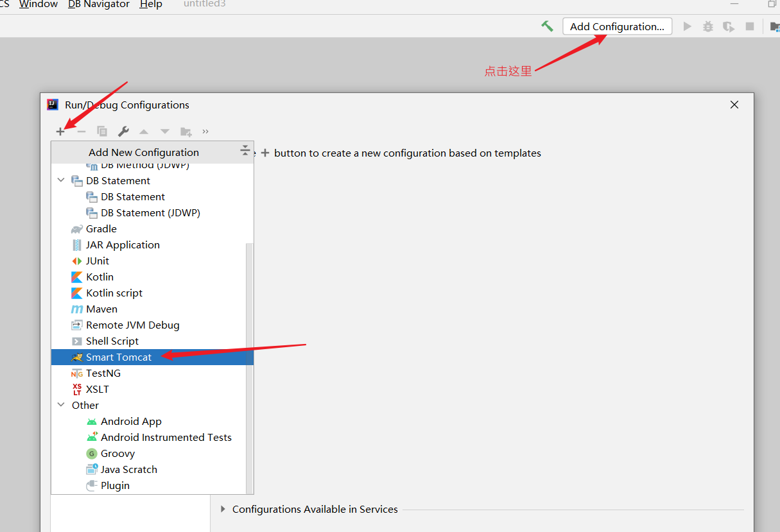Click the Shell Script terminal icon

coord(77,341)
